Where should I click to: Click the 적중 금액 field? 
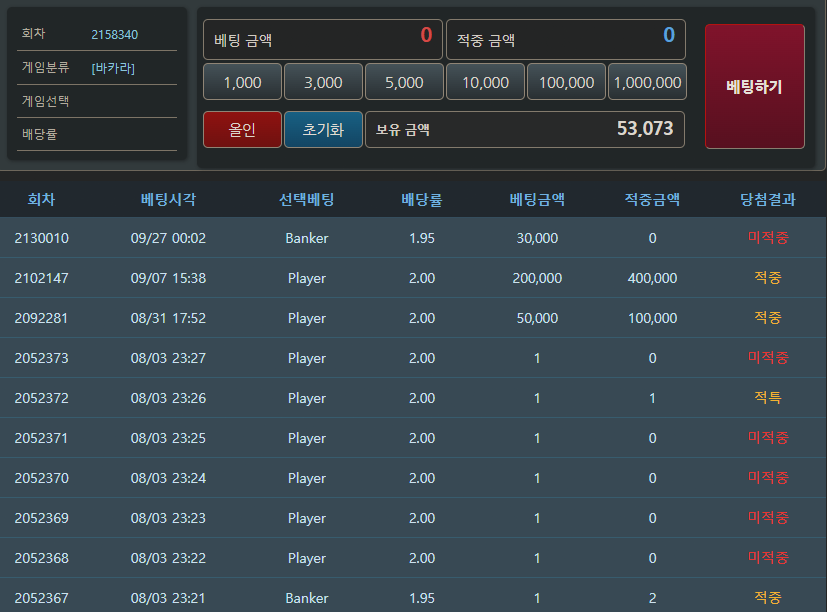point(566,40)
